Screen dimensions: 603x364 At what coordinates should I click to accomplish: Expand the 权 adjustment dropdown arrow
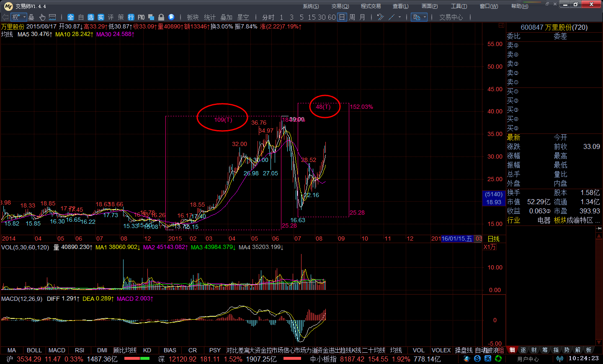pos(24,17)
